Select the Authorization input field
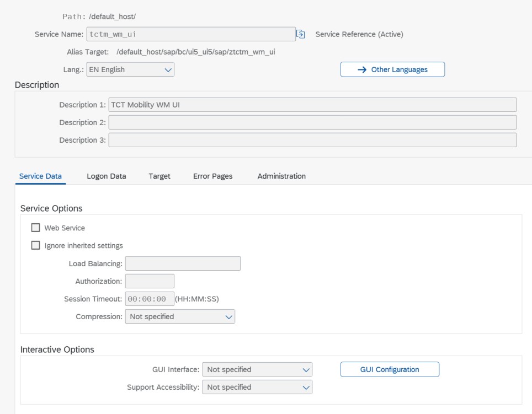 pos(150,281)
